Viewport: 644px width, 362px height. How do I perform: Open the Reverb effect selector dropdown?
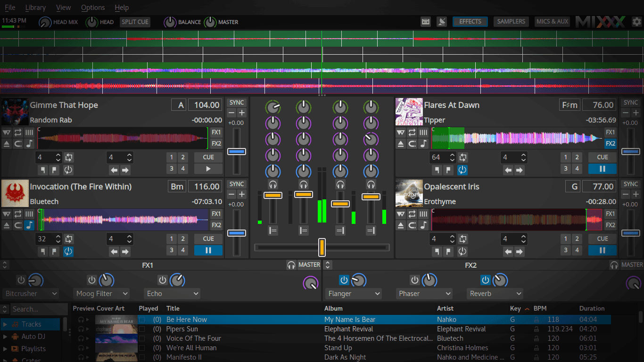pyautogui.click(x=495, y=294)
